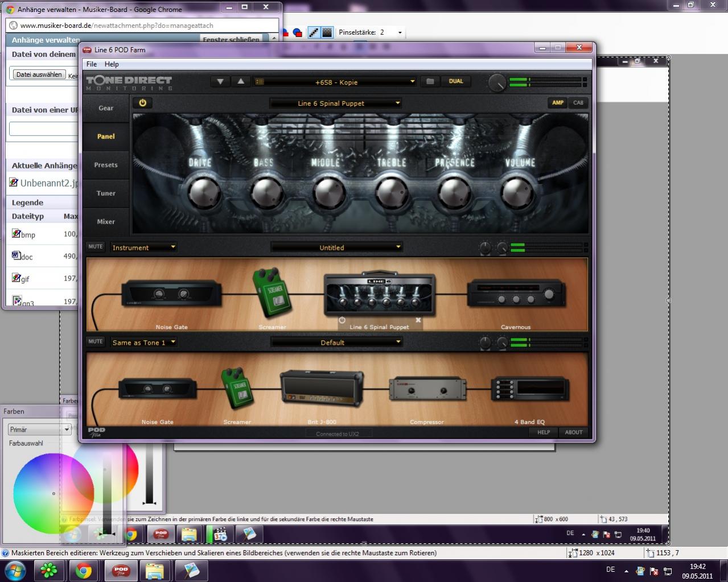This screenshot has height=582, width=728.
Task: Select the 4 Band EQ unit
Action: (x=530, y=389)
